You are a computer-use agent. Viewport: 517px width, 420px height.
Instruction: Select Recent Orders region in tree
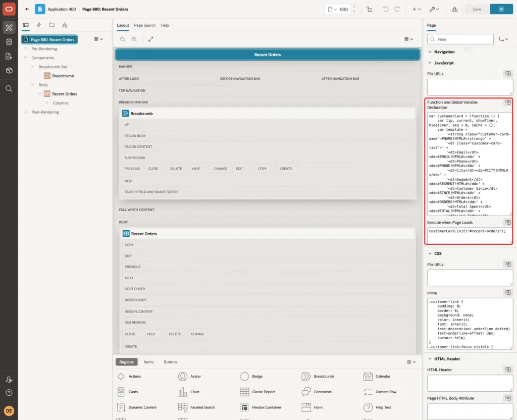coord(64,93)
